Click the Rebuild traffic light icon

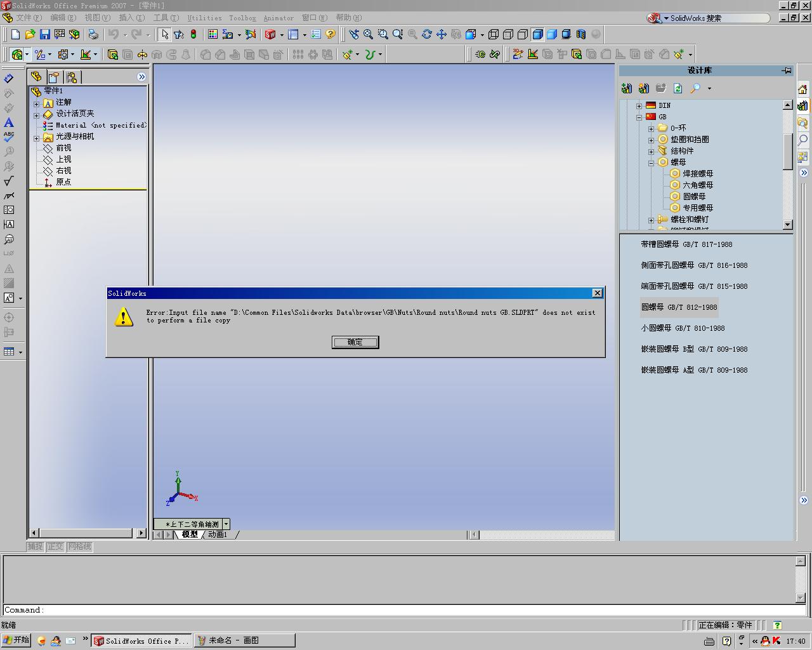pos(193,34)
